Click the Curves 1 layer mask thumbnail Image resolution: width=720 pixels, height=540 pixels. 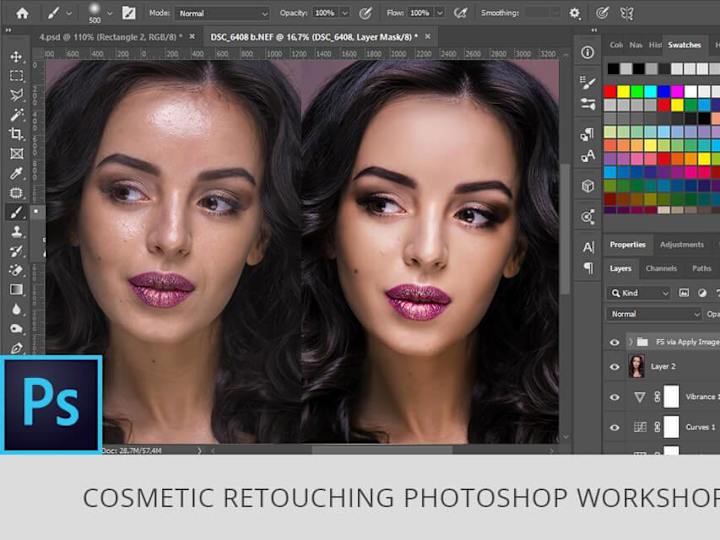point(671,427)
